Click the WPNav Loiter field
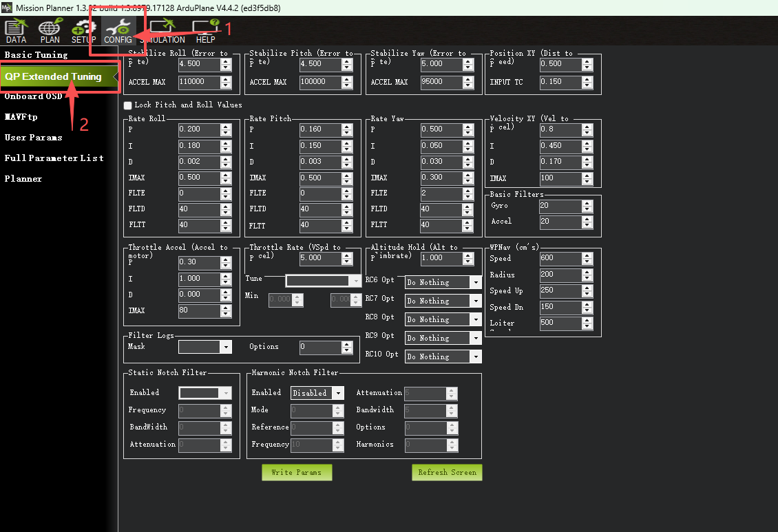 (x=560, y=323)
